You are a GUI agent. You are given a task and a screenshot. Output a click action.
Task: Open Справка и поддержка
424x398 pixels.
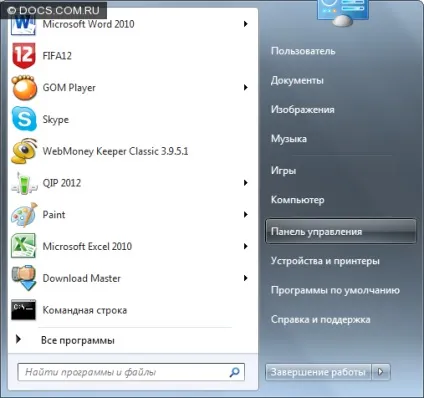click(x=320, y=319)
